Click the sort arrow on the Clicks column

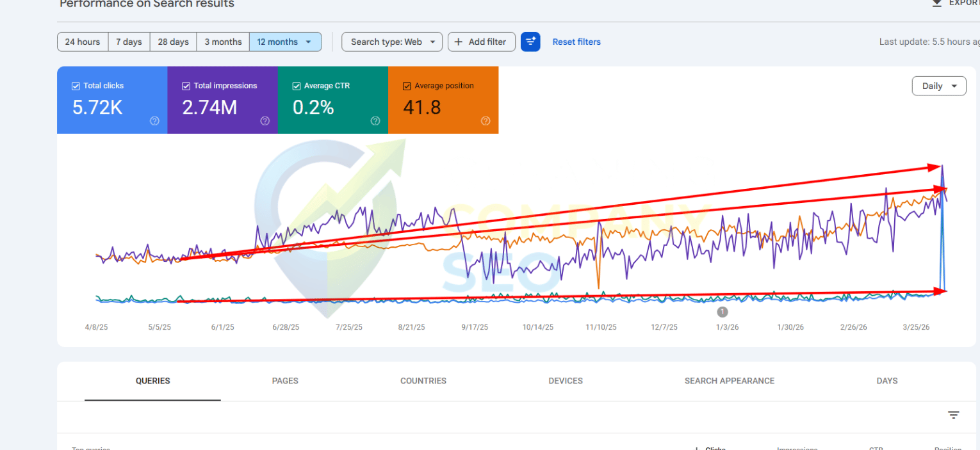(696, 447)
